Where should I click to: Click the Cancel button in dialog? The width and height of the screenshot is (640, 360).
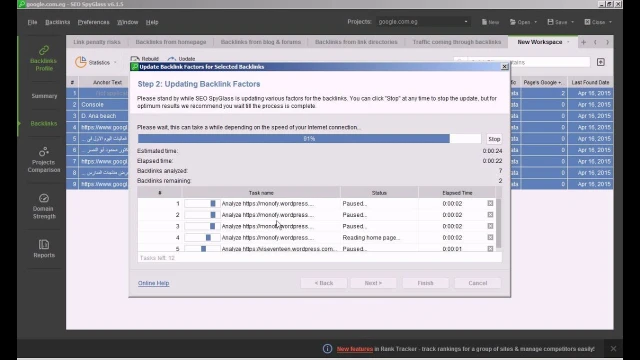pos(478,283)
